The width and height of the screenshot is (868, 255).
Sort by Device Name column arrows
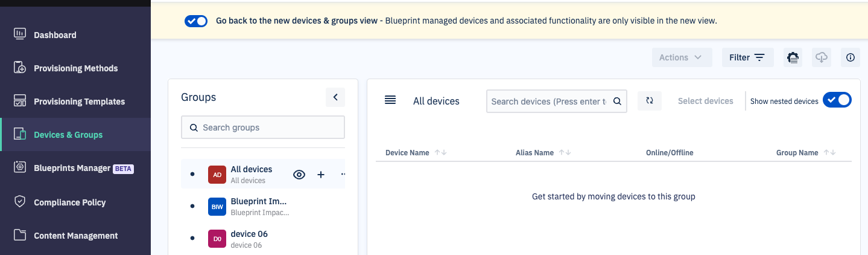click(440, 153)
